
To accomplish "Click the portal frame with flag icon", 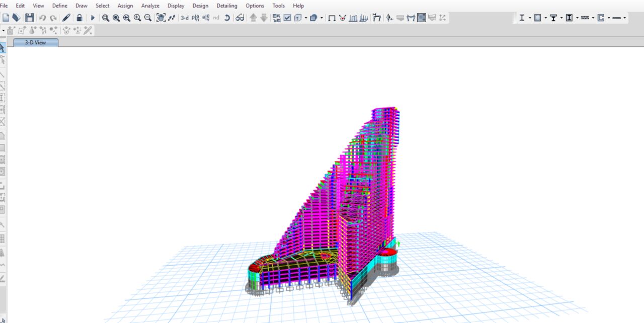I will [376, 18].
